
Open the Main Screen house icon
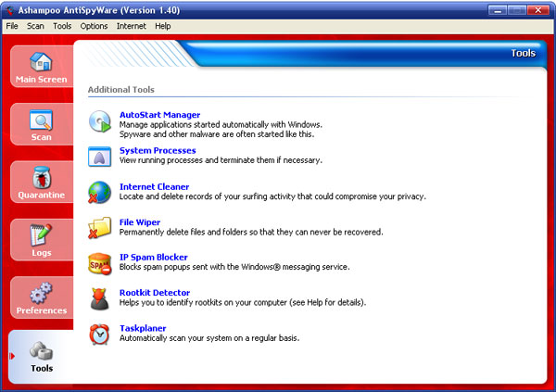(x=41, y=62)
